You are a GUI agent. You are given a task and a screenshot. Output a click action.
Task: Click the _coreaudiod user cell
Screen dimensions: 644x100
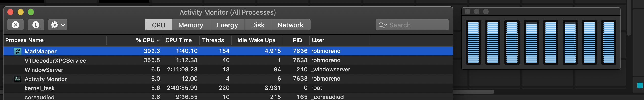tap(328, 97)
